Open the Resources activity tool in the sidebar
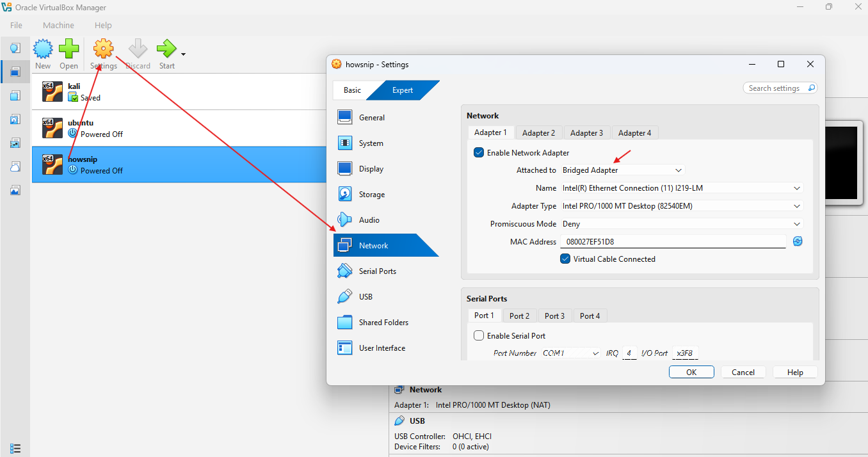The height and width of the screenshot is (457, 868). pyautogui.click(x=15, y=190)
